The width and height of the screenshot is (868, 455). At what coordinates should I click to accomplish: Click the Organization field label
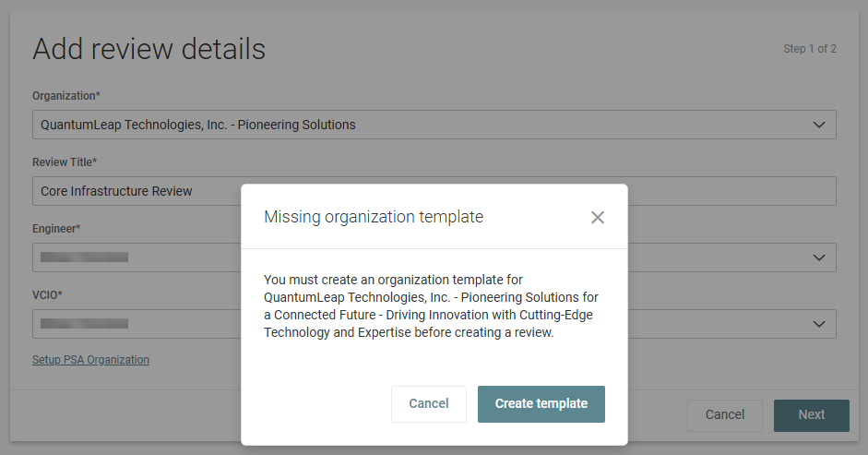click(x=67, y=96)
